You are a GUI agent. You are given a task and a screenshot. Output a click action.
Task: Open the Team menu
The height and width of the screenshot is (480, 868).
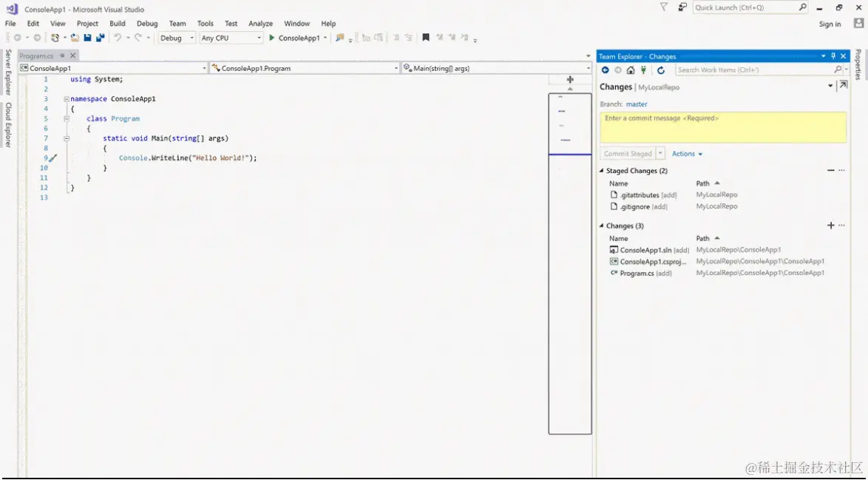[x=177, y=23]
